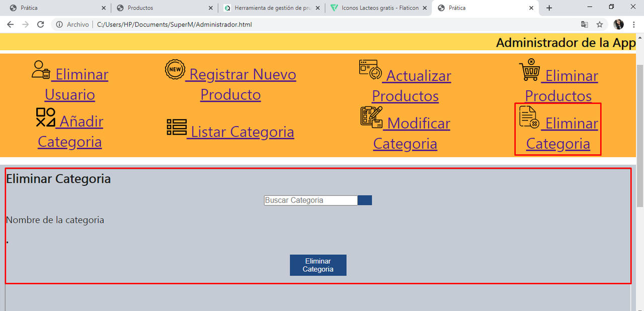Close the first Prática tab
Screen dimensions: 644x311
coord(103,8)
